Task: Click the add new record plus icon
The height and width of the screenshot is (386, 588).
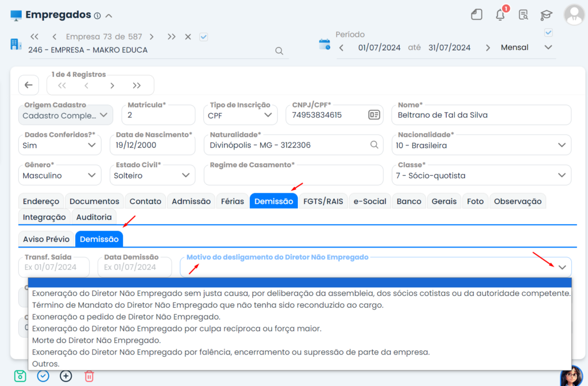Action: click(65, 376)
